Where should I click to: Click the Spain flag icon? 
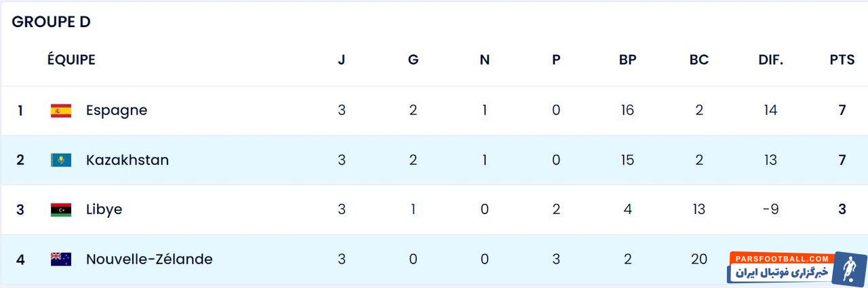tap(61, 111)
